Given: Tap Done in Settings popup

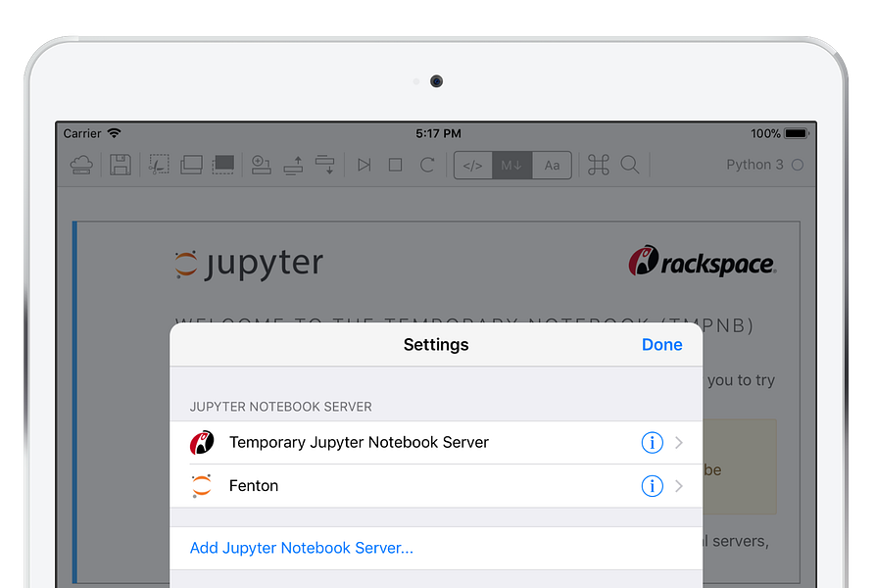Looking at the screenshot, I should coord(661,345).
